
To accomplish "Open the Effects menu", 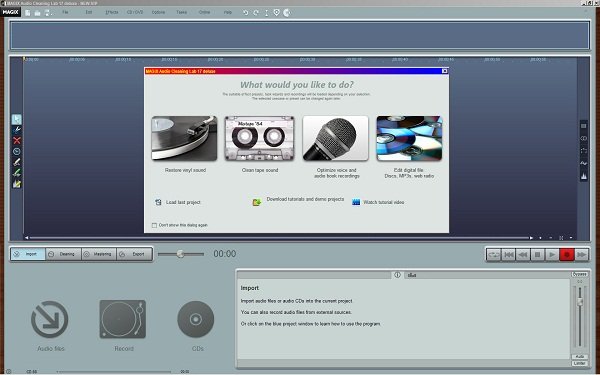I will coord(112,12).
